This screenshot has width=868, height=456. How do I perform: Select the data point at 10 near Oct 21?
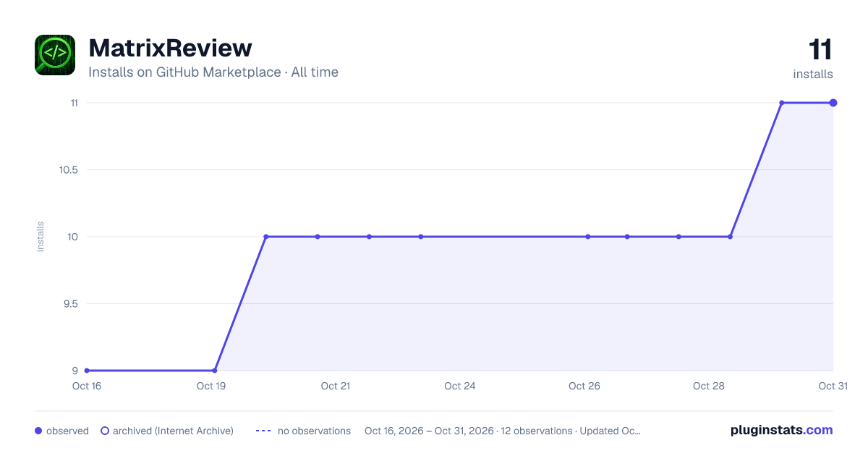click(x=318, y=237)
